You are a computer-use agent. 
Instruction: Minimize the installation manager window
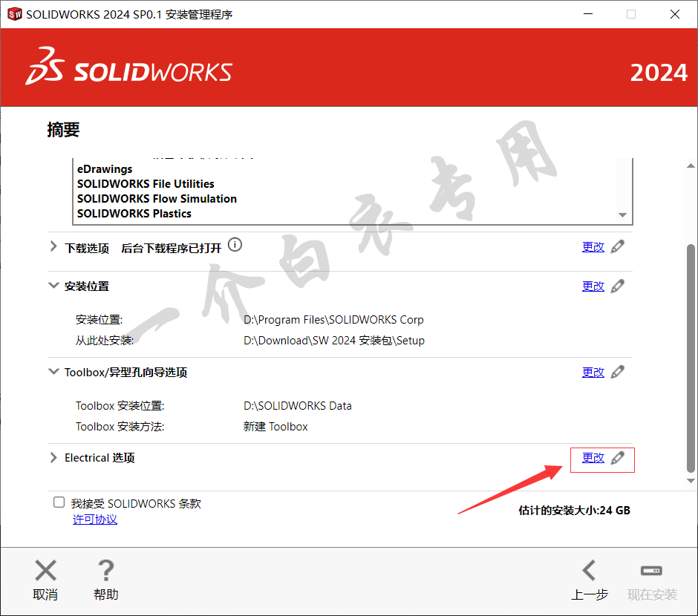point(588,14)
